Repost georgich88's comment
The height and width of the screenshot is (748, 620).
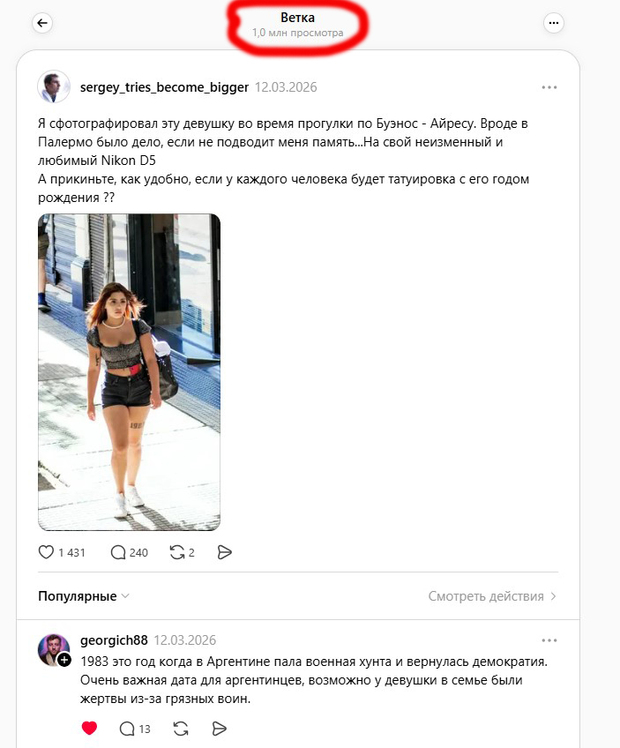180,728
